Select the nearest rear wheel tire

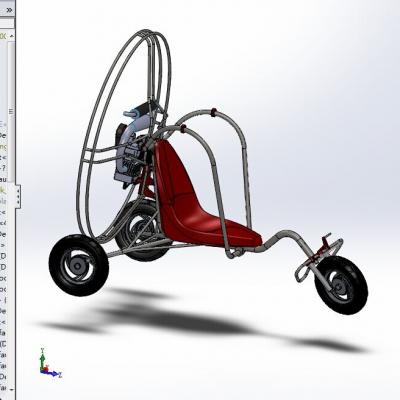click(79, 265)
